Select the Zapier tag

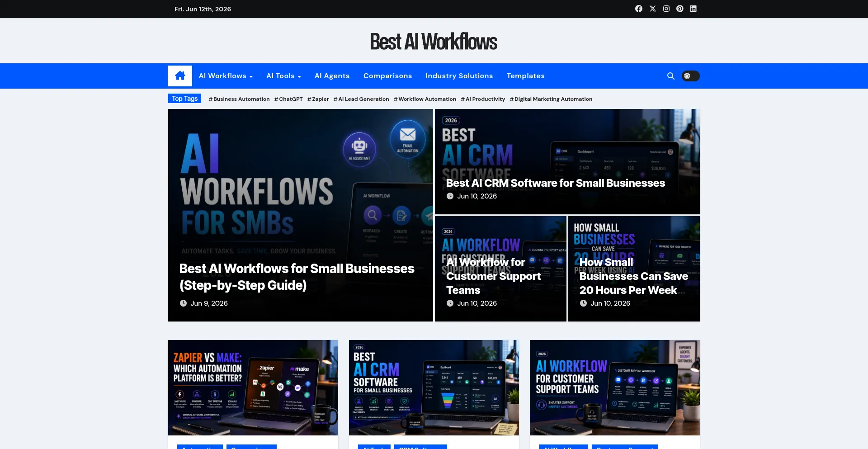(x=318, y=99)
